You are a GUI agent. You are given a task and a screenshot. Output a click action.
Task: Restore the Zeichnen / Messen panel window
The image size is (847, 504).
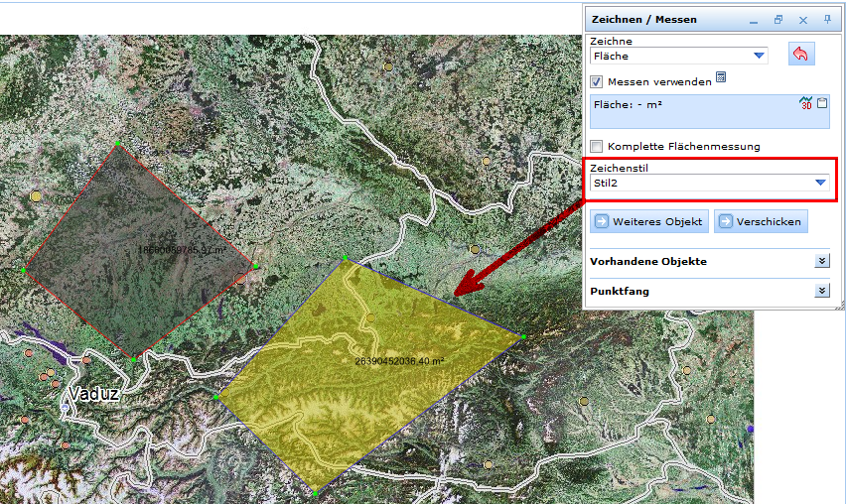tap(778, 19)
